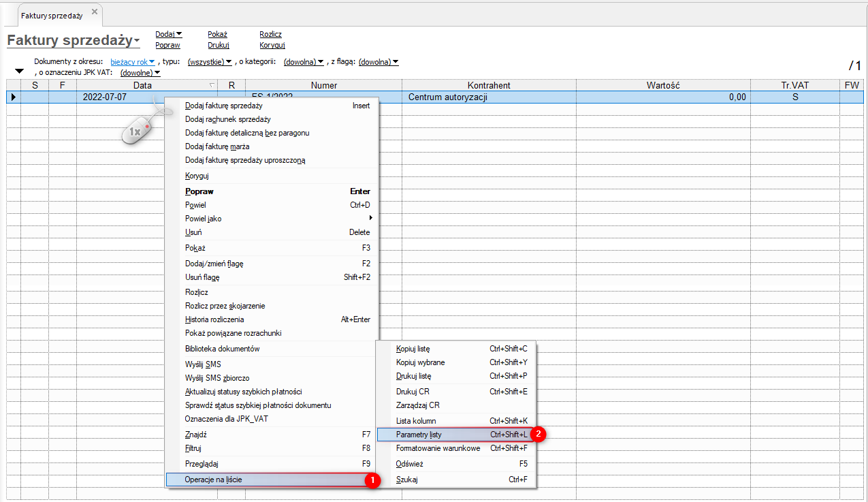Select the 'Centrum autoryzacji' cell

489,97
